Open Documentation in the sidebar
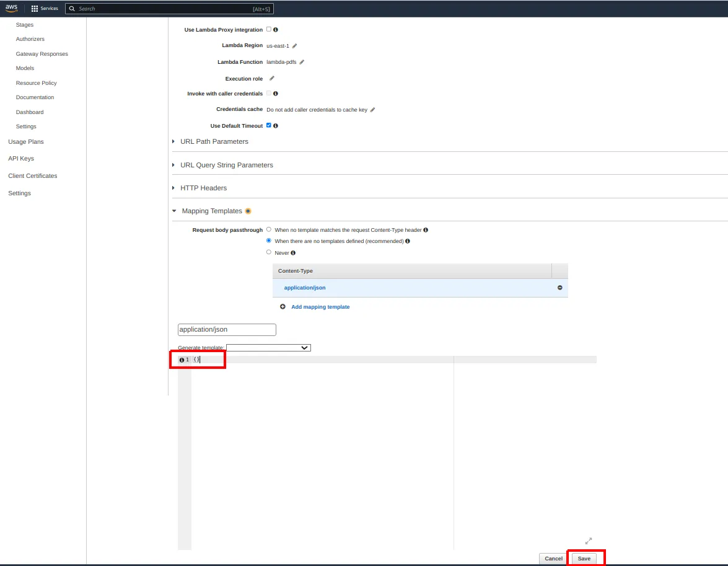 [x=35, y=97]
